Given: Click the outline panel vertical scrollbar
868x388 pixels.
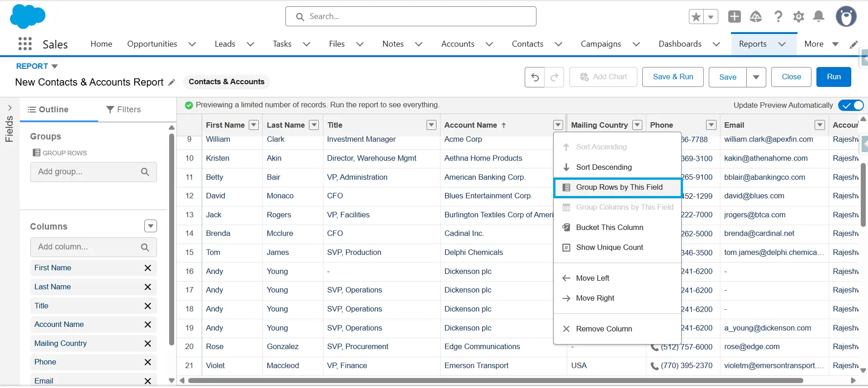Looking at the screenshot, I should 171,240.
